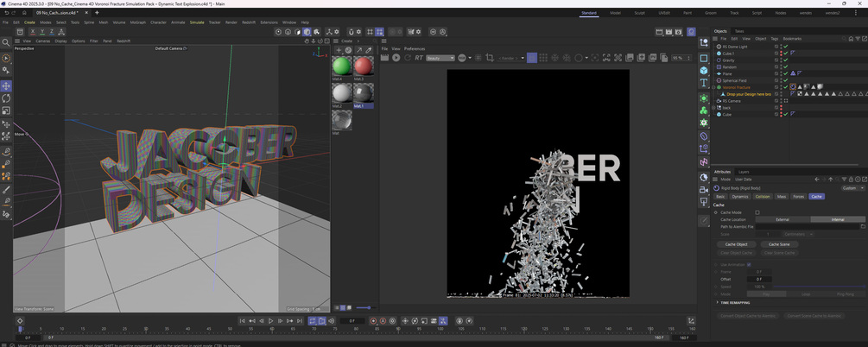Add a Cube primitive from right palette
The width and height of the screenshot is (868, 347).
tap(704, 70)
